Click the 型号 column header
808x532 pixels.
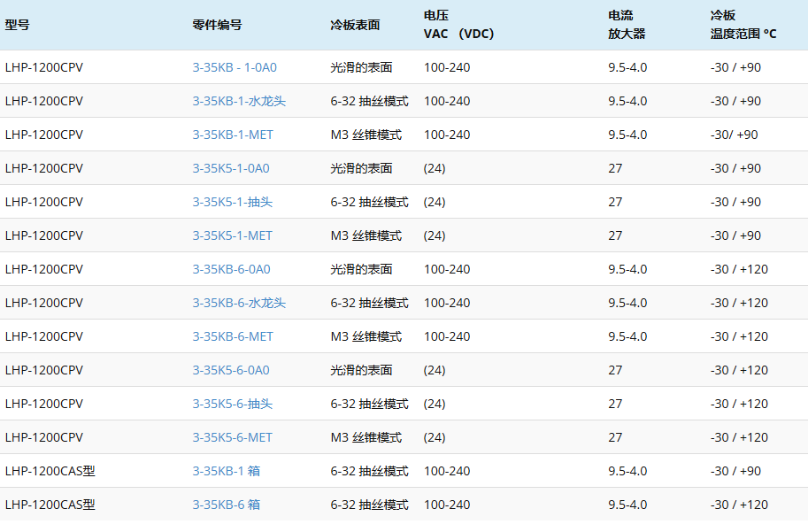[17, 25]
